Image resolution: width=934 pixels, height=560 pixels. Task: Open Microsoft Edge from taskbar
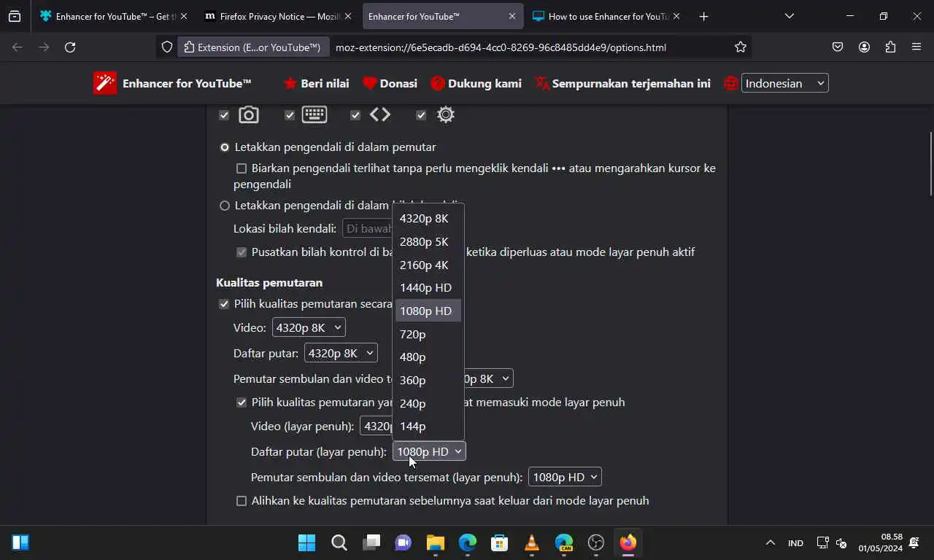click(468, 542)
